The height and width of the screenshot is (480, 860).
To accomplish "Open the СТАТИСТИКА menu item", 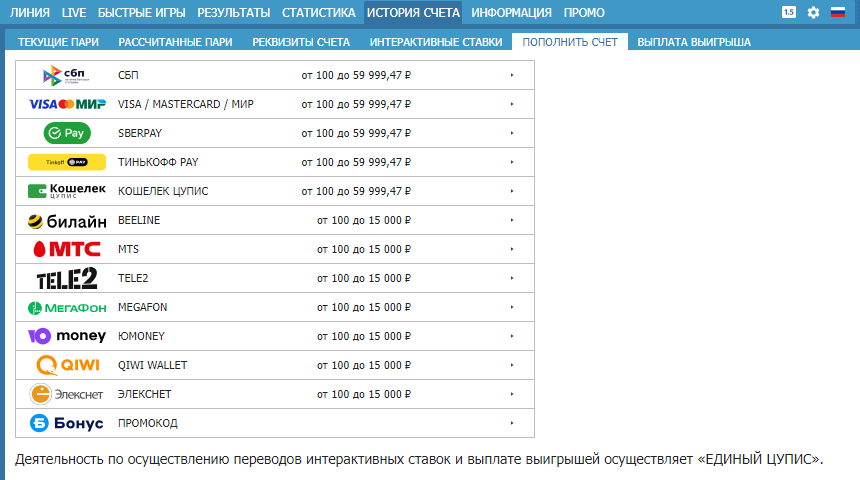I will (319, 13).
